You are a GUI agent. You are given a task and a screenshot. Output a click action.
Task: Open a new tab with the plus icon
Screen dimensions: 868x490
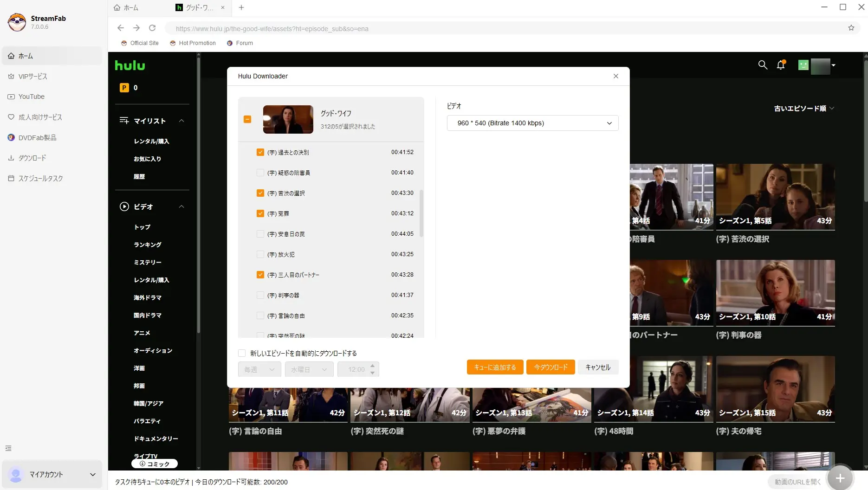tap(241, 7)
